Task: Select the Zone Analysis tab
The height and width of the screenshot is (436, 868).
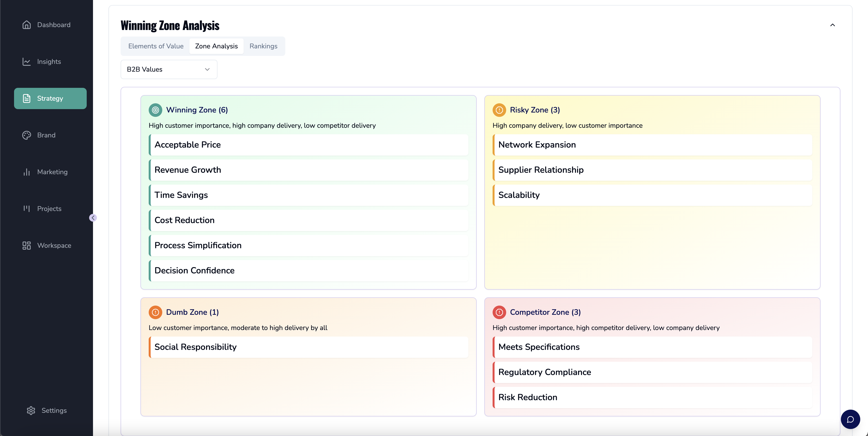Action: coord(216,46)
